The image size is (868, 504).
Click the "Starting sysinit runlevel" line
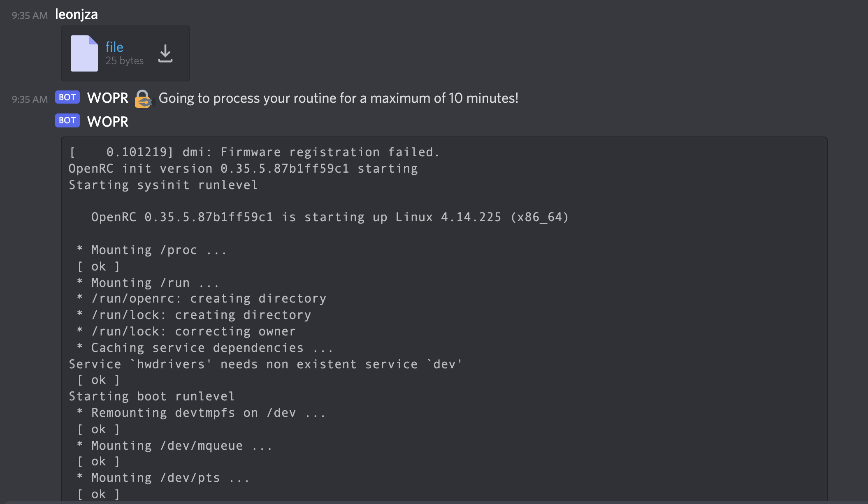pos(163,185)
